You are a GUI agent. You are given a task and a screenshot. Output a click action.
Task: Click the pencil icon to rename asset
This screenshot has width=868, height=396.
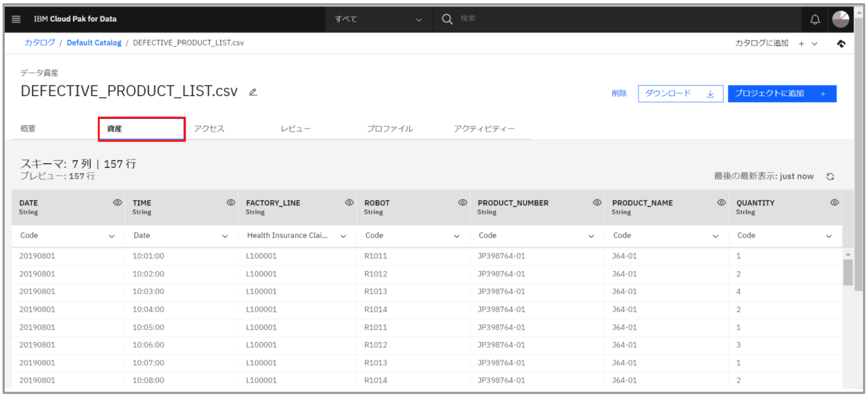coord(253,92)
